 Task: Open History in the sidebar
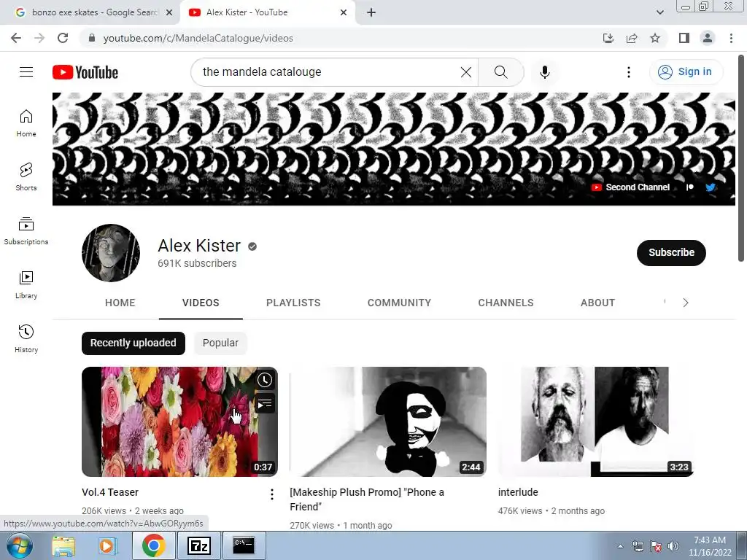[x=26, y=338]
